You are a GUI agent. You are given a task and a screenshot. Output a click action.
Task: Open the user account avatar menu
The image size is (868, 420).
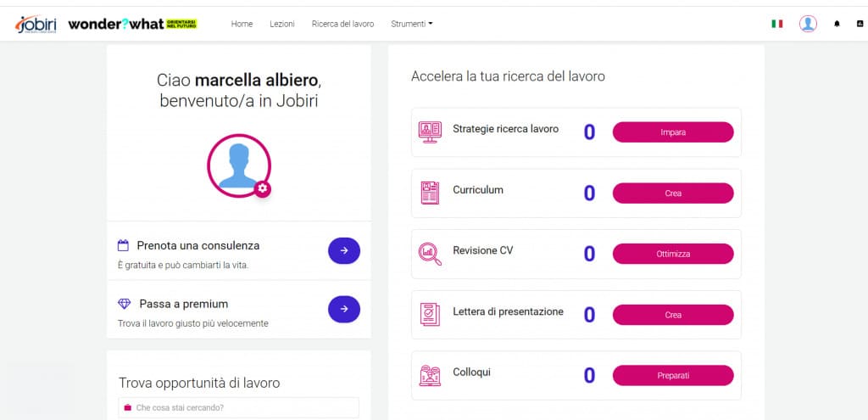808,24
